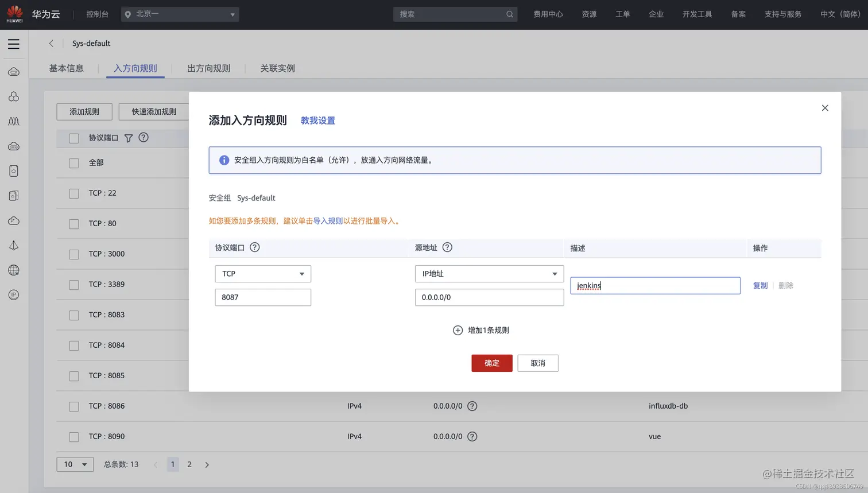Click the Huawei logo in top left
The height and width of the screenshot is (493, 868).
pos(14,14)
